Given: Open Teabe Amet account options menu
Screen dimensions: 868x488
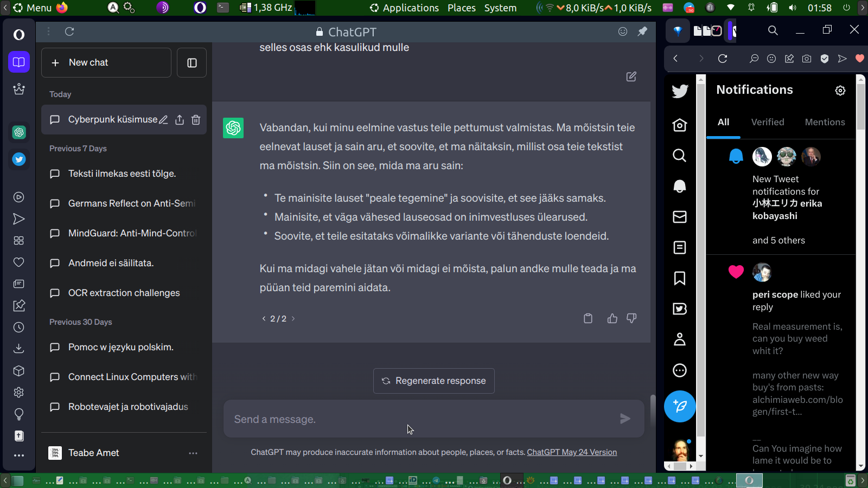Looking at the screenshot, I should (x=193, y=453).
